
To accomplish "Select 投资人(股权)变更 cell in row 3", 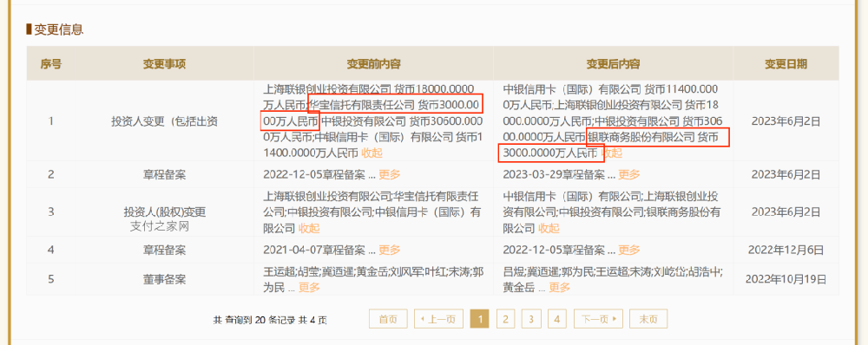I will point(164,212).
